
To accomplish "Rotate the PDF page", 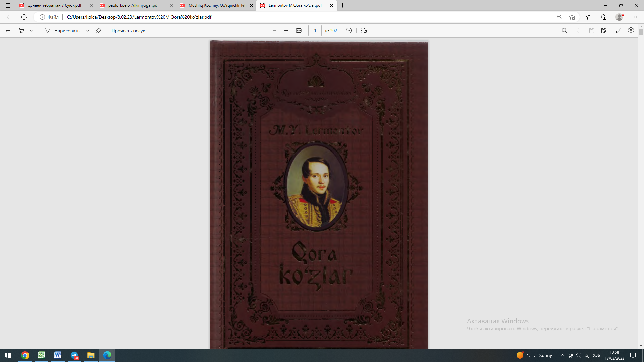I will (x=349, y=31).
